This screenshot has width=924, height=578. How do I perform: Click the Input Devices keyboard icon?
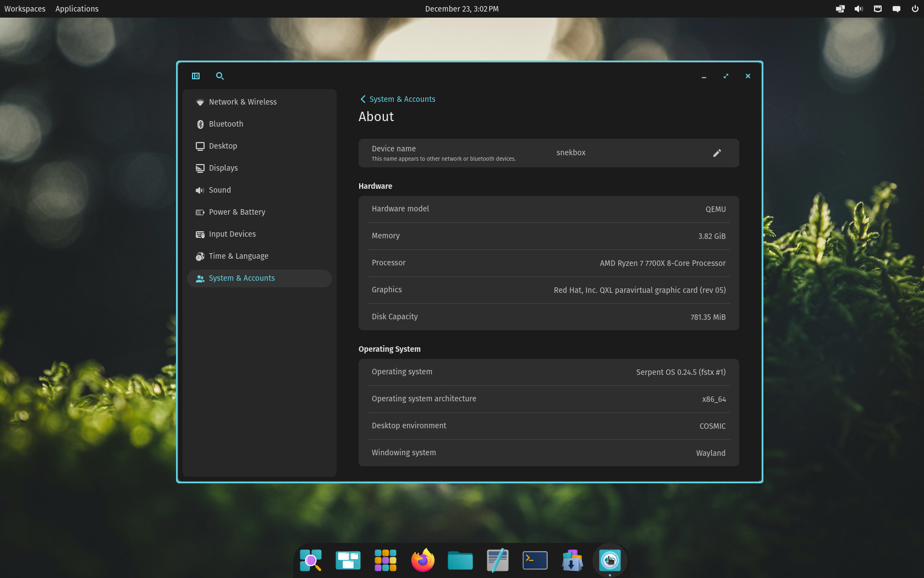(x=200, y=235)
